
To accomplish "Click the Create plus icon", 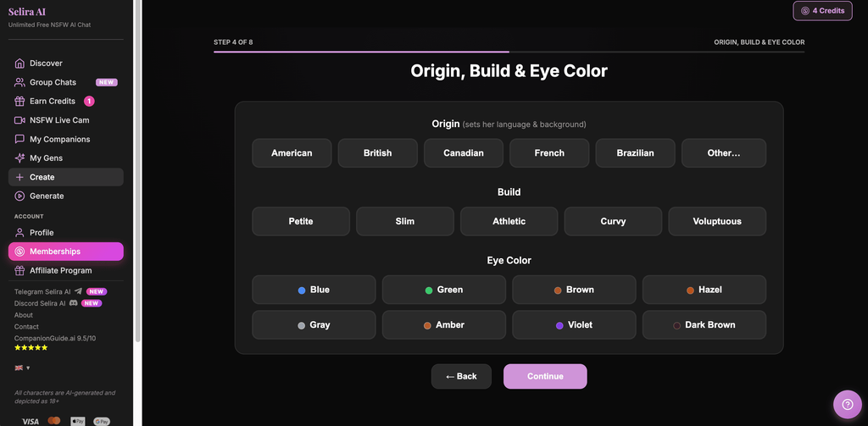I will point(20,177).
